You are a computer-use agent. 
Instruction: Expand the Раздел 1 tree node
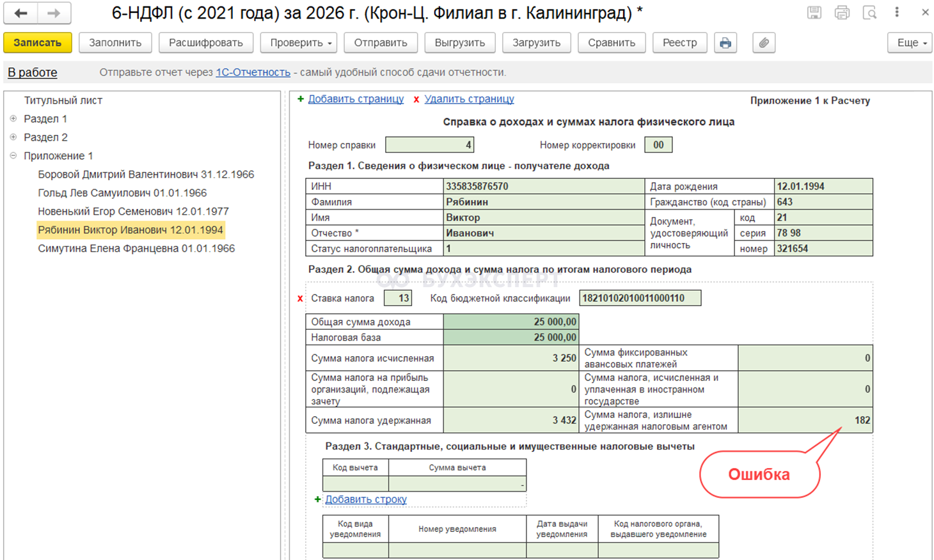[13, 119]
